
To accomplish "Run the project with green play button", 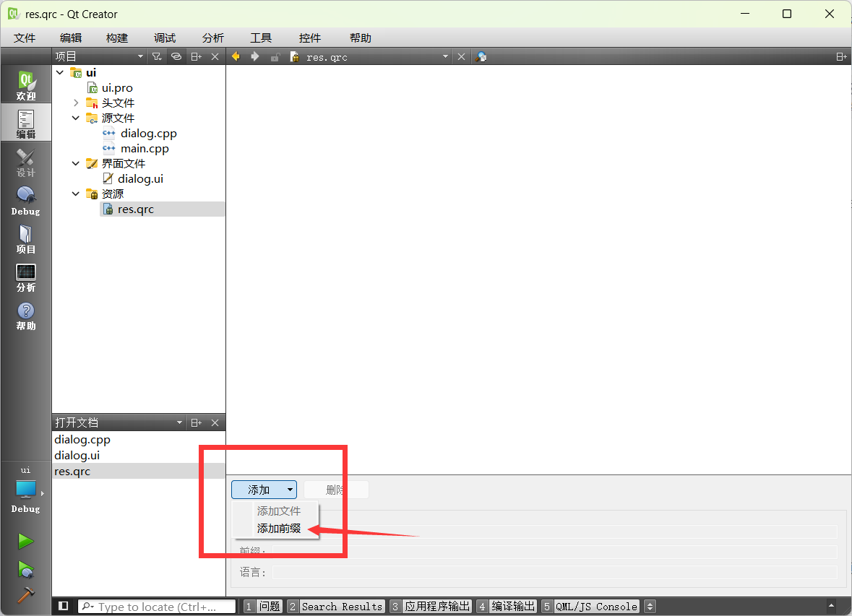I will point(25,541).
